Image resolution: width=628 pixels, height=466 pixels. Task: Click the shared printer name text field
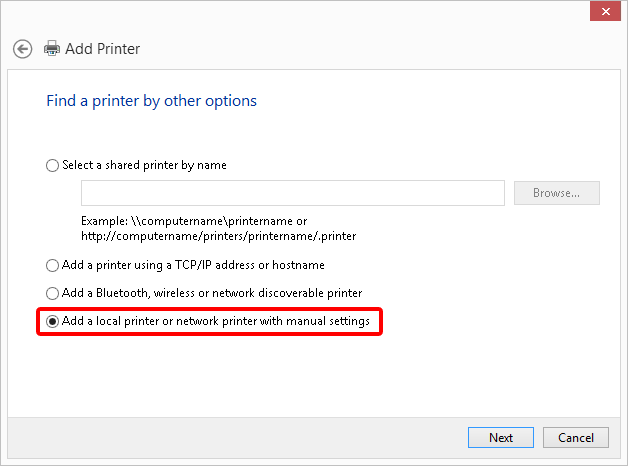pos(292,193)
